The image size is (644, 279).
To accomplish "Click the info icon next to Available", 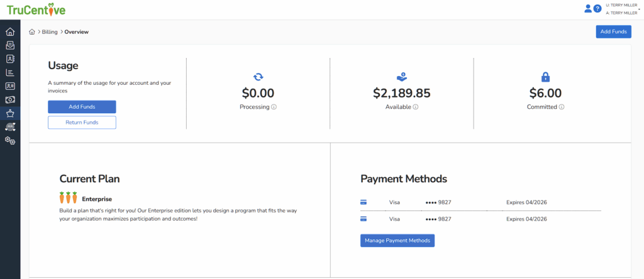I will 416,107.
